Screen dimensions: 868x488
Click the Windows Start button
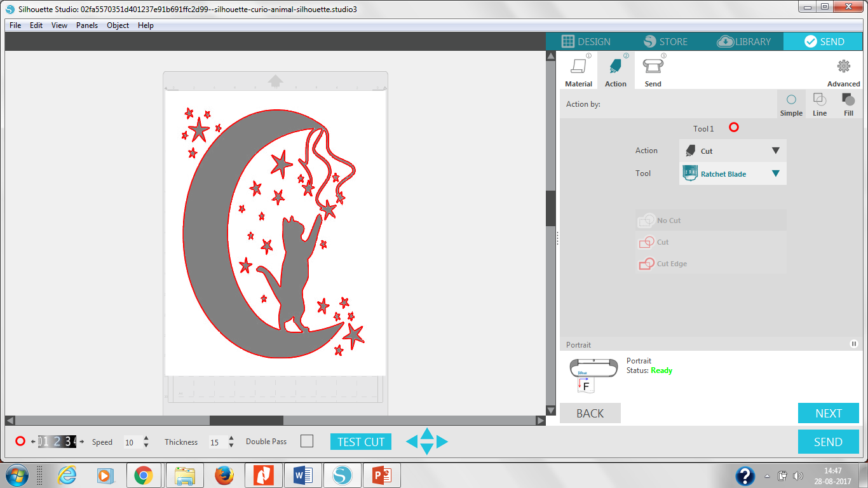pyautogui.click(x=16, y=475)
